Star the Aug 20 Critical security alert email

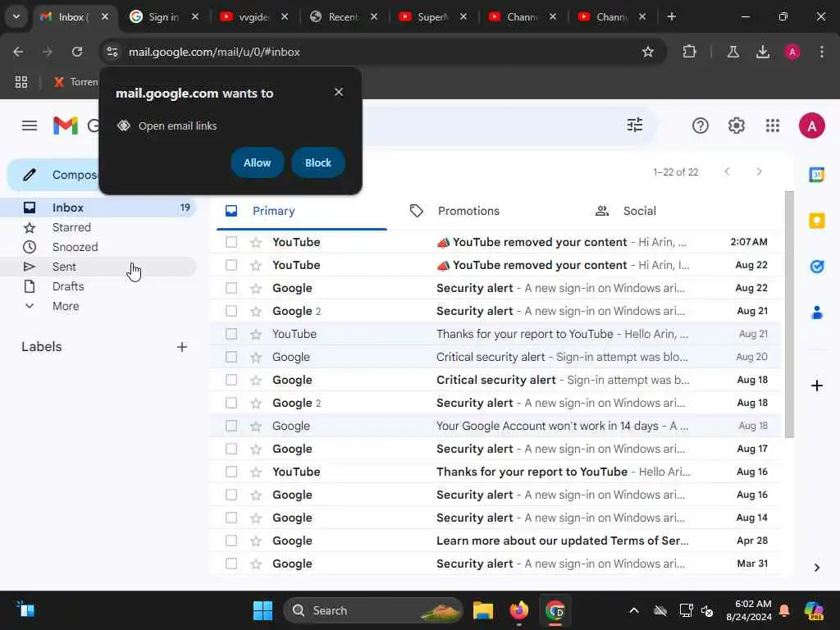(x=256, y=357)
